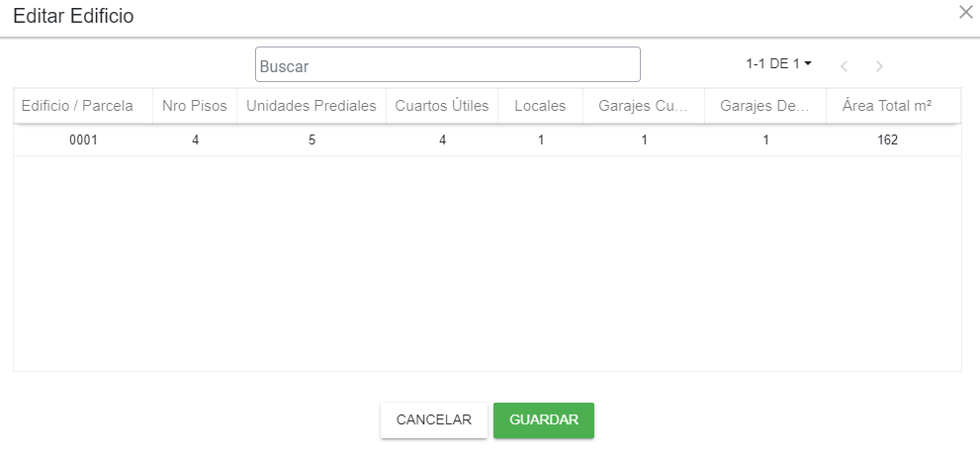Viewport: 980px width, 462px height.
Task: Sort by Unidades Prediales column
Action: pos(312,106)
